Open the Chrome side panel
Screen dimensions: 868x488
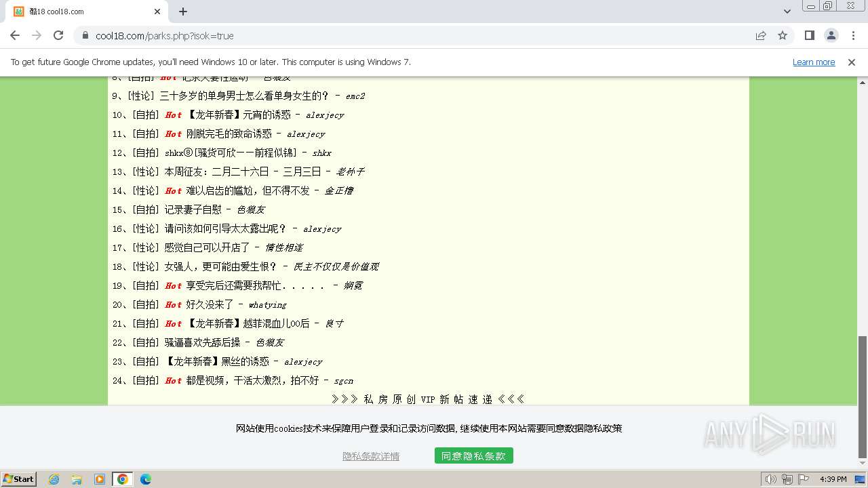(809, 35)
